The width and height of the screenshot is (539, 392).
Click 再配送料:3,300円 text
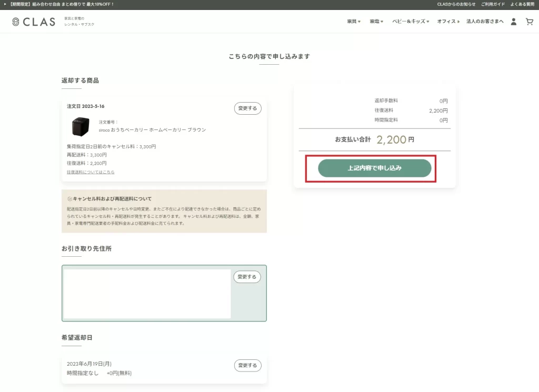point(87,155)
